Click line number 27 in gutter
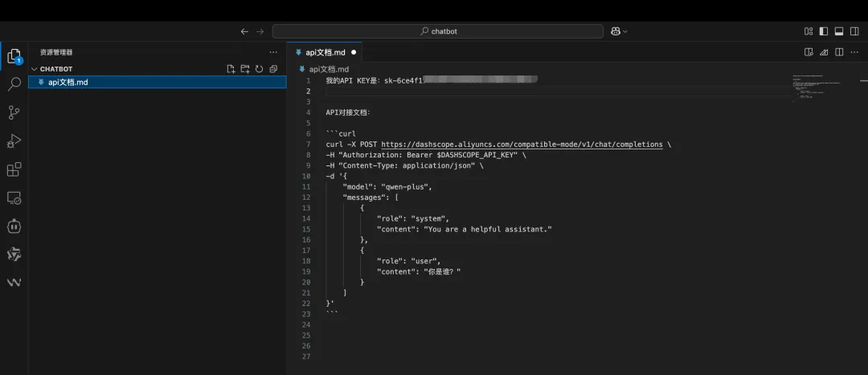 306,357
